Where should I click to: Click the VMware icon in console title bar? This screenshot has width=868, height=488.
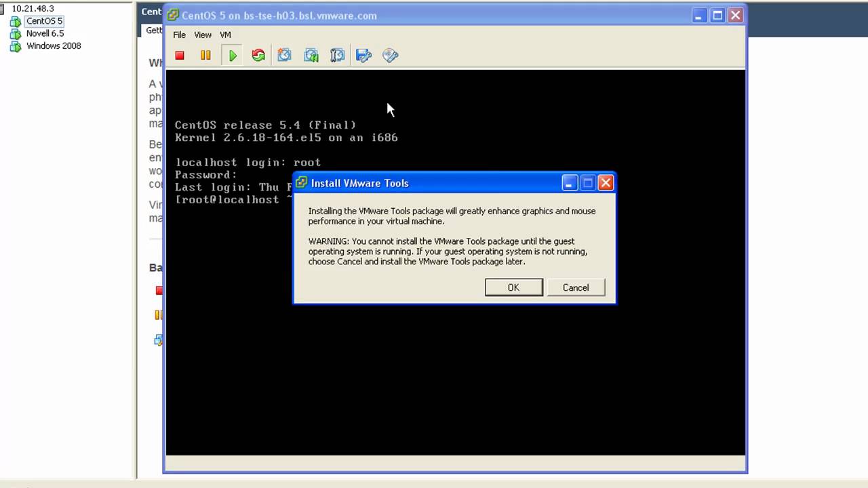tap(173, 16)
